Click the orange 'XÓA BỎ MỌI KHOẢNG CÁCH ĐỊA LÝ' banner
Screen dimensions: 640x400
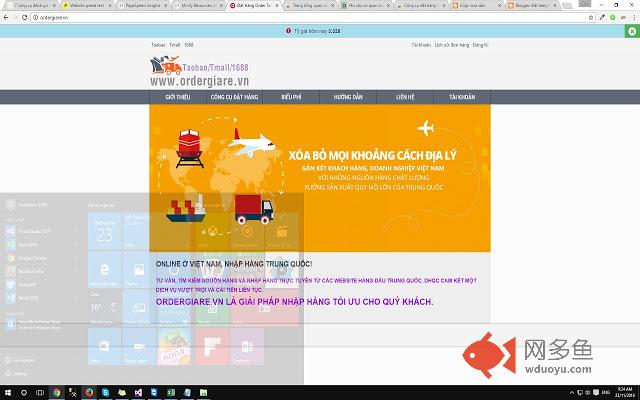pos(320,178)
